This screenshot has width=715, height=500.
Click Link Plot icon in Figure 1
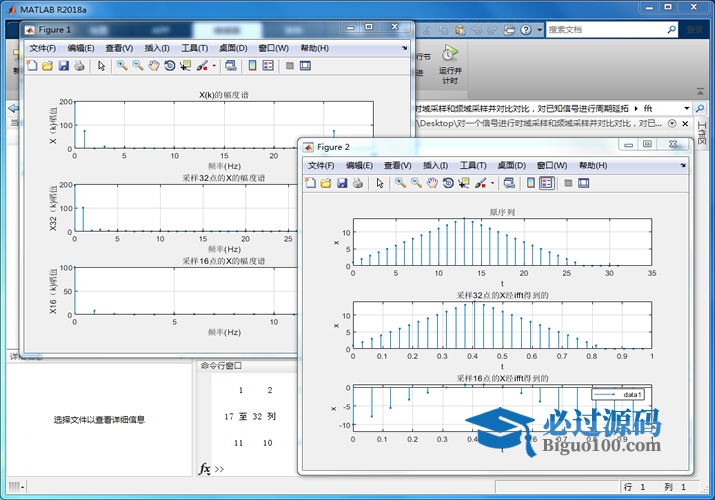[x=231, y=66]
